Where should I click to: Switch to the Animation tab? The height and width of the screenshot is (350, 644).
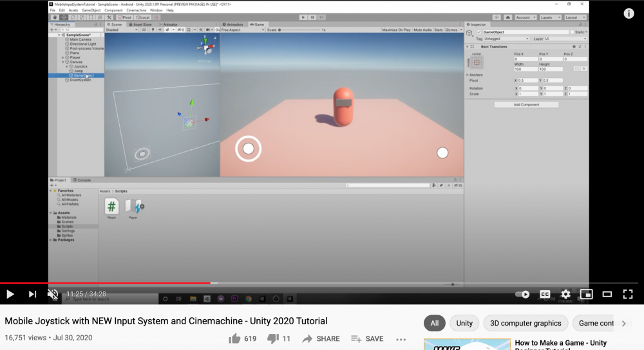[x=232, y=24]
